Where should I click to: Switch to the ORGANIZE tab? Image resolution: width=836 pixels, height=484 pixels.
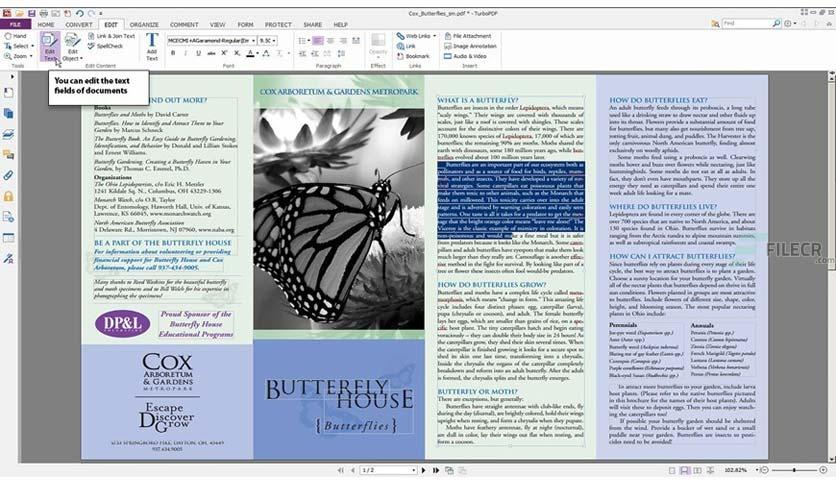pyautogui.click(x=144, y=25)
